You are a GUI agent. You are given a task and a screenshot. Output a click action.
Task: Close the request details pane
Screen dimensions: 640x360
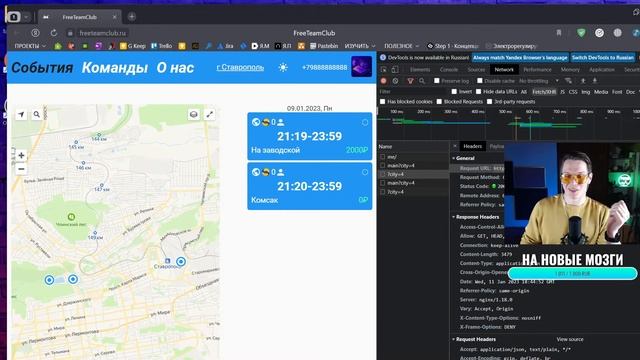coord(455,146)
